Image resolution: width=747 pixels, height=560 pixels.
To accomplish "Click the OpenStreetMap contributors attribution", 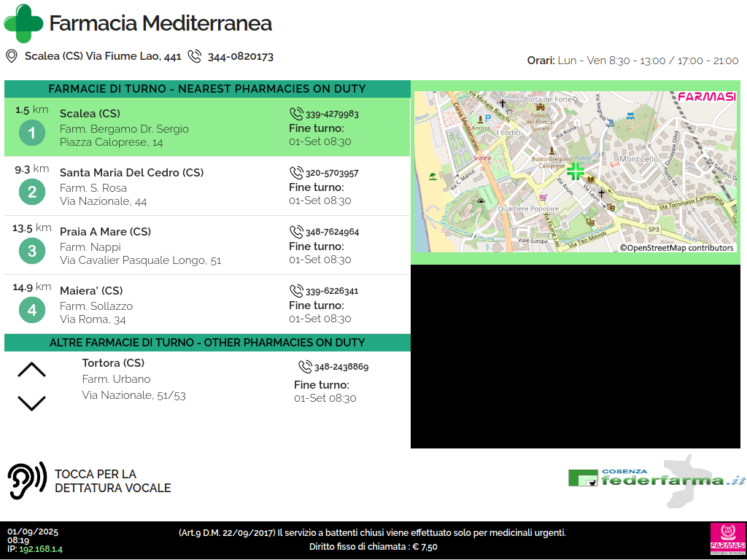I will tap(676, 248).
